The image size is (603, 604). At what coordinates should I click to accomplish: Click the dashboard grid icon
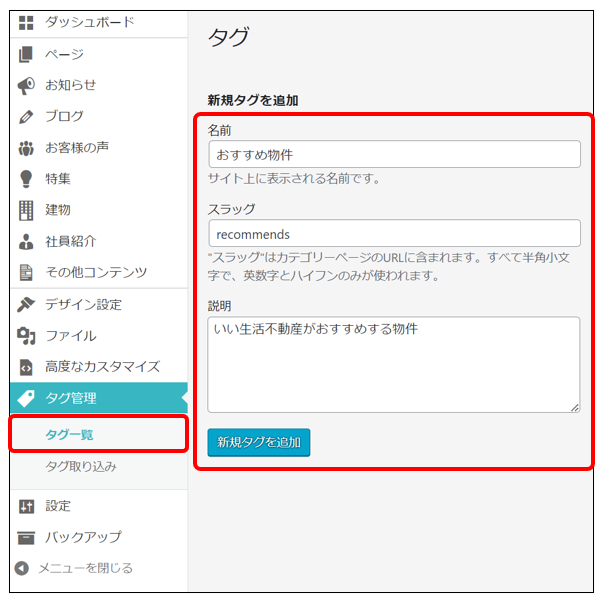tap(27, 22)
